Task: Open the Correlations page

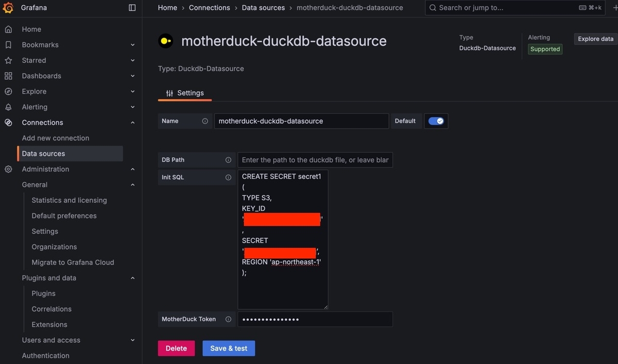Action: (x=51, y=309)
